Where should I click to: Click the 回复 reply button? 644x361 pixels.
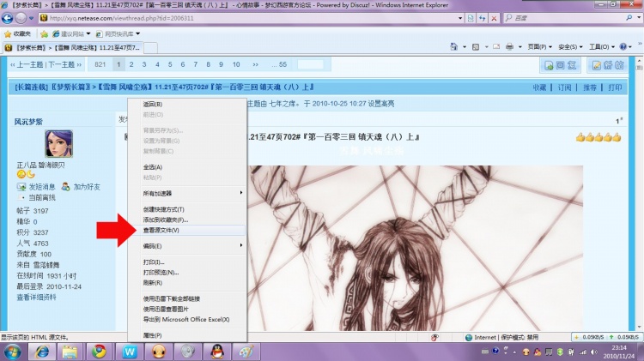pyautogui.click(x=560, y=65)
